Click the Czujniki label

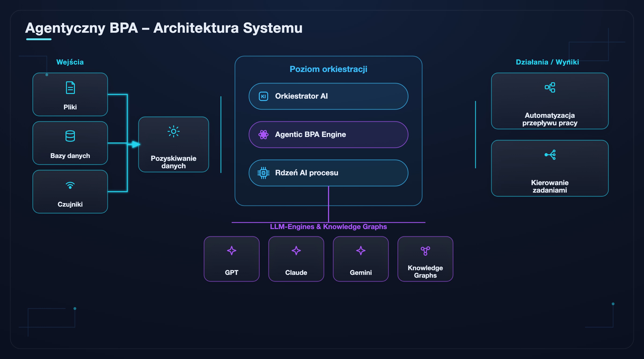[70, 204]
